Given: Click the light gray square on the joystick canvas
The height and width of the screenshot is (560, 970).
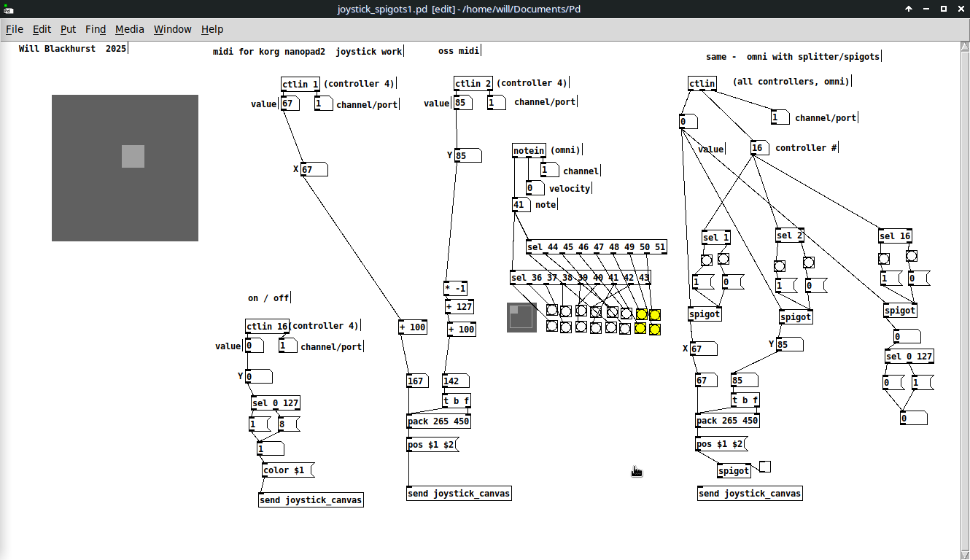Looking at the screenshot, I should [x=133, y=156].
